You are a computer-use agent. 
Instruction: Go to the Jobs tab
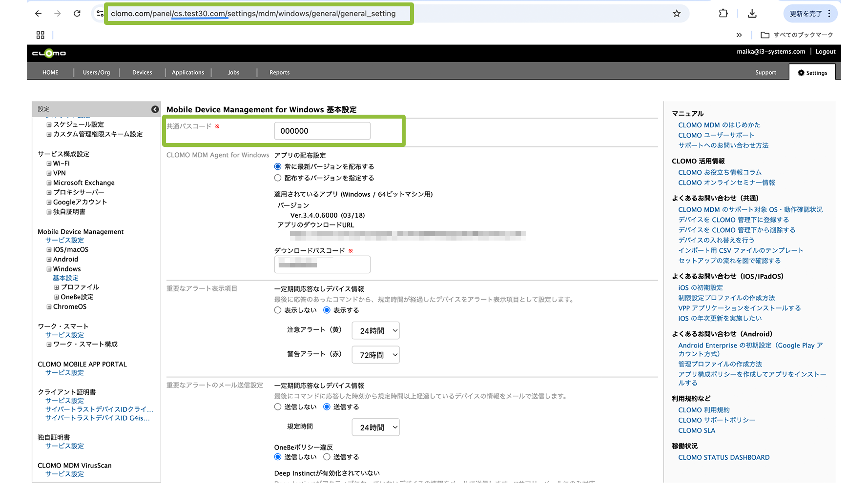point(234,72)
